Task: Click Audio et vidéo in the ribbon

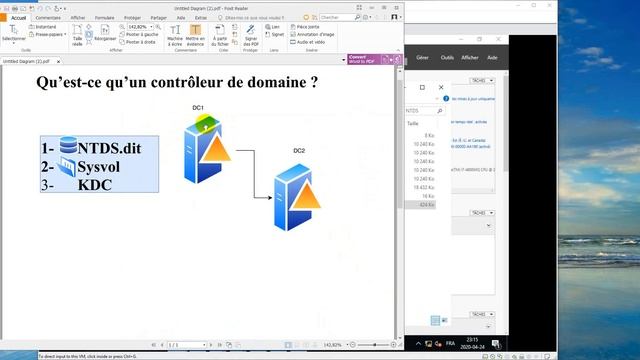Action: (307, 42)
